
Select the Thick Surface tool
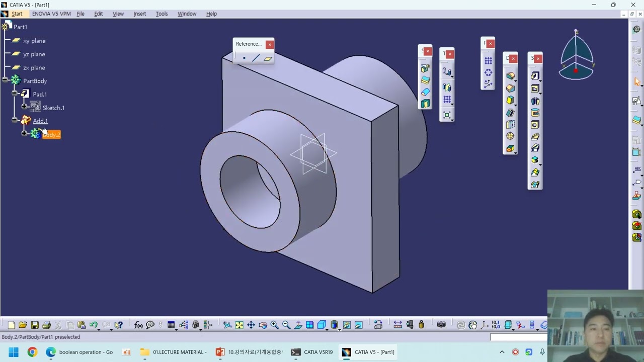tap(426, 80)
